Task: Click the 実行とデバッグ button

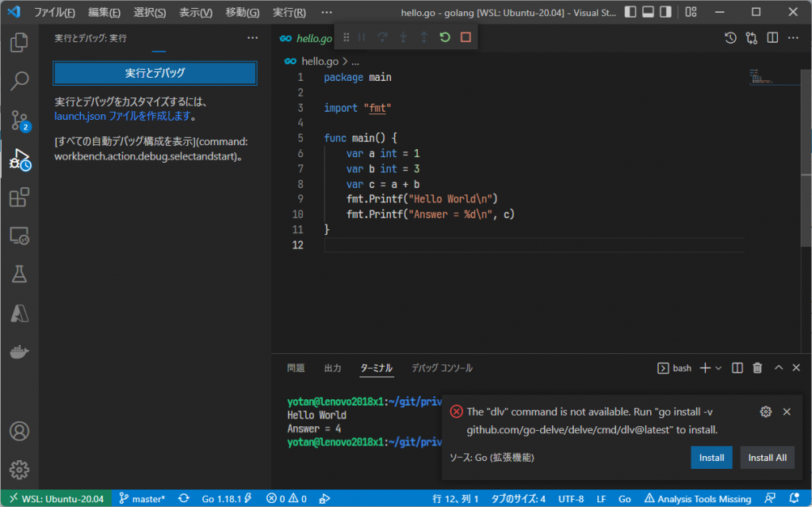Action: coord(155,73)
